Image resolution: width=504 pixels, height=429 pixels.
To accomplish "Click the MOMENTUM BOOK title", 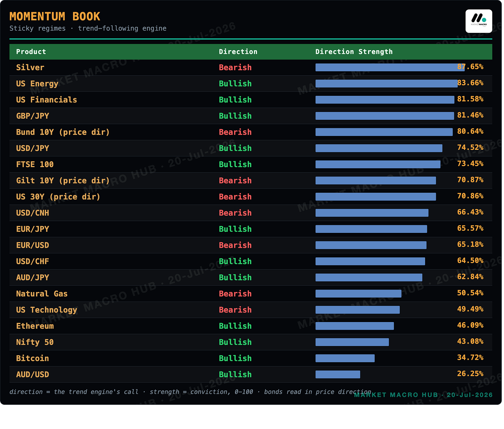I will coord(55,17).
